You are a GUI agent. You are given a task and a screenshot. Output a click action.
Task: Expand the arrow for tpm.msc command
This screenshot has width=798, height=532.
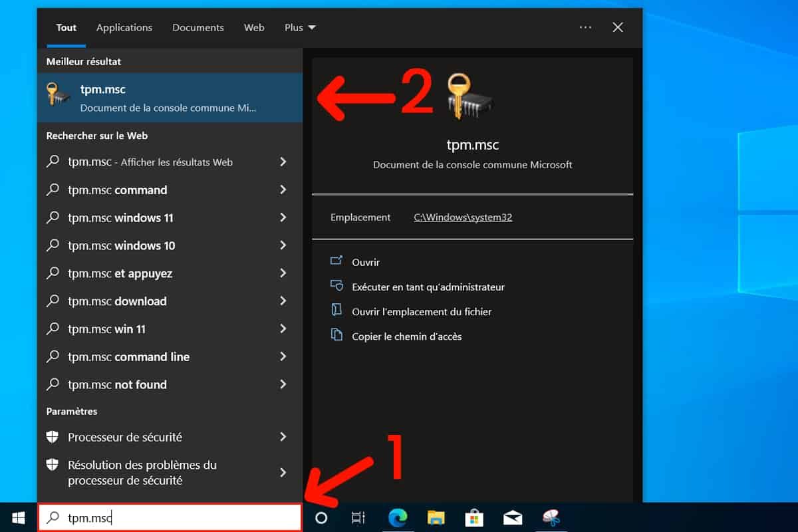tap(283, 190)
